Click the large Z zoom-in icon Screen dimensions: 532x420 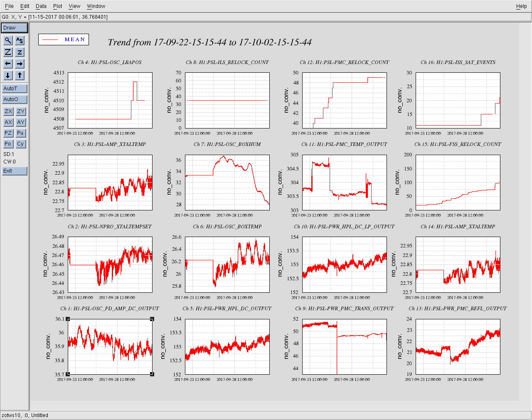[8, 52]
